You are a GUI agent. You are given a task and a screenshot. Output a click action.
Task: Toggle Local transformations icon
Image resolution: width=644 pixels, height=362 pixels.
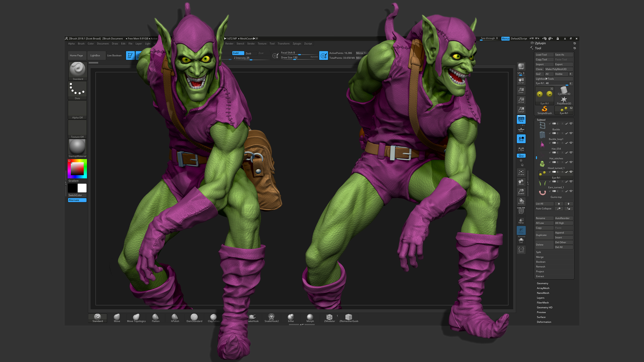(x=521, y=139)
